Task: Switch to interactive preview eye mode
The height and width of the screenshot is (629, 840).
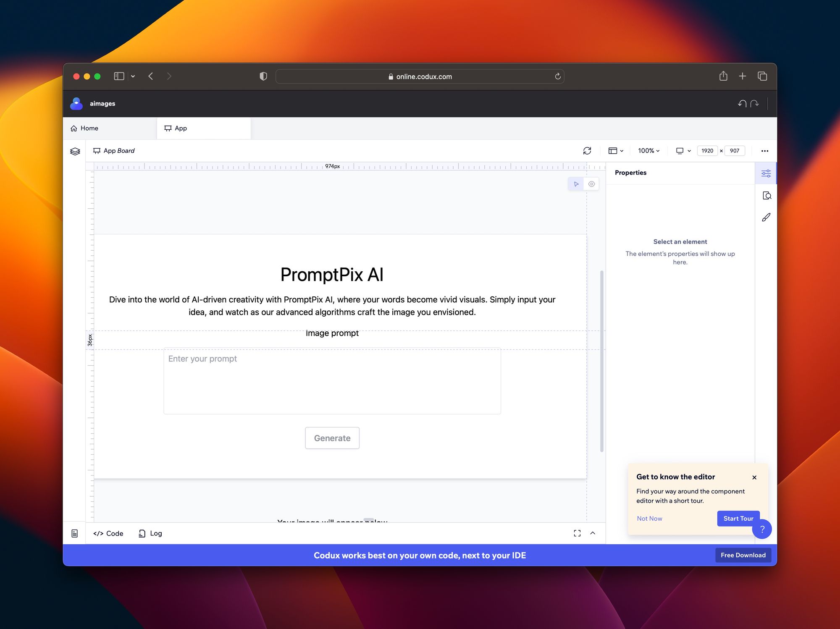Action: (x=591, y=184)
